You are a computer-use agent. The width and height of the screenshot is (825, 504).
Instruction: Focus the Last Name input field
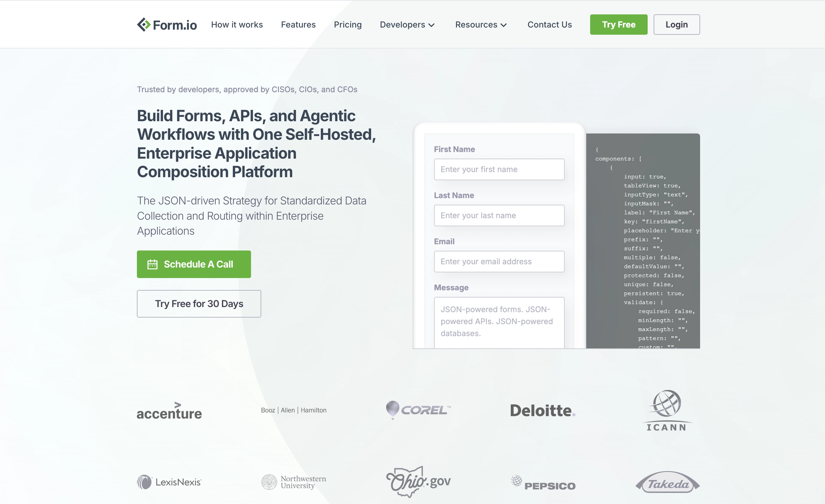coord(499,215)
